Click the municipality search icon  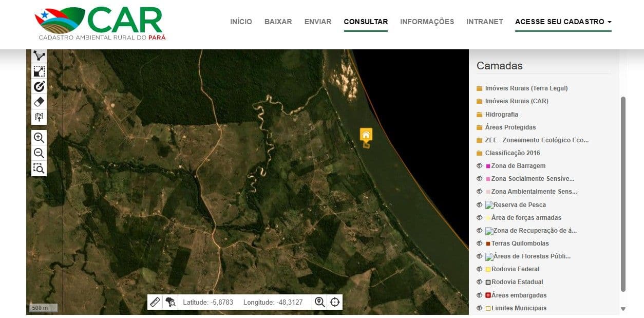pos(171,302)
